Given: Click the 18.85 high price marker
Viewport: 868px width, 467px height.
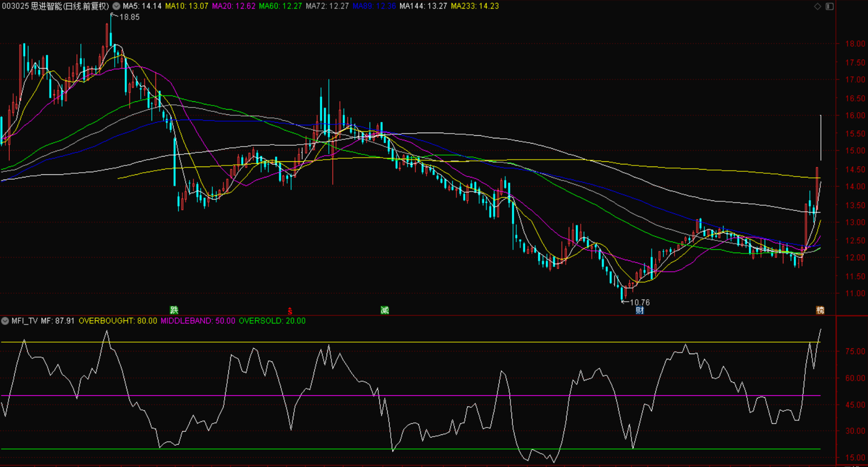Looking at the screenshot, I should pyautogui.click(x=129, y=17).
